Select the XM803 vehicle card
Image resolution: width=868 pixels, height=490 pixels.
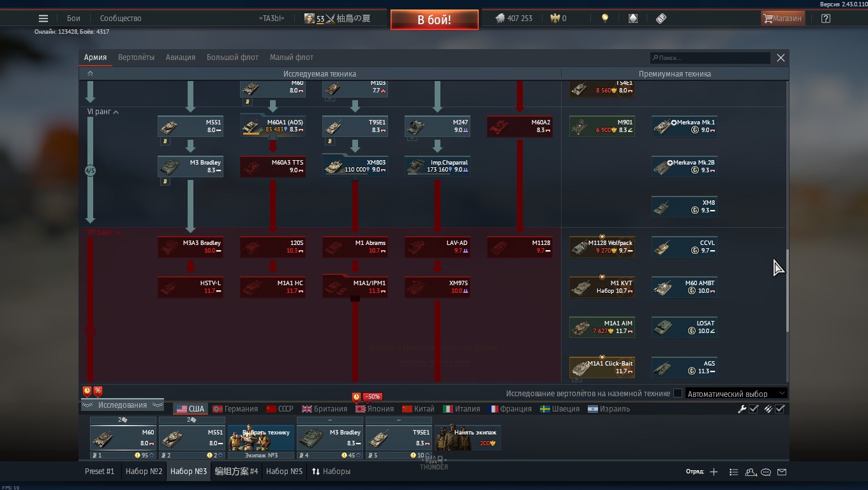pos(355,167)
